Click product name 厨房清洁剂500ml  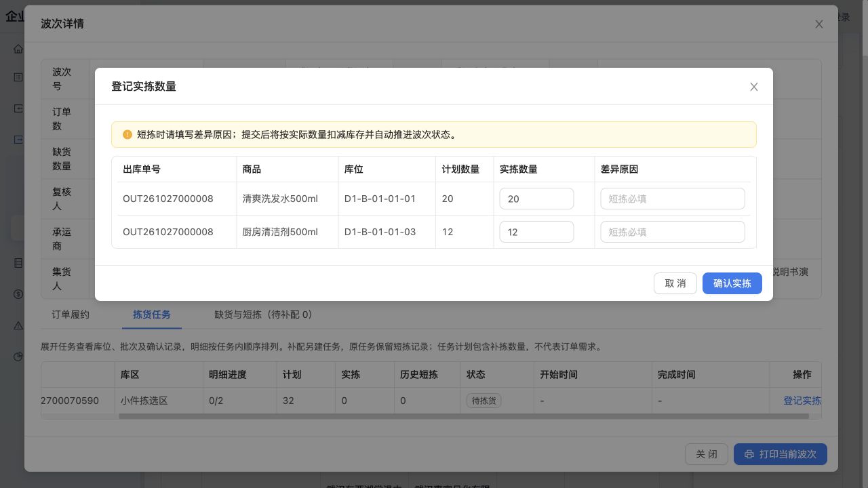[x=280, y=232]
